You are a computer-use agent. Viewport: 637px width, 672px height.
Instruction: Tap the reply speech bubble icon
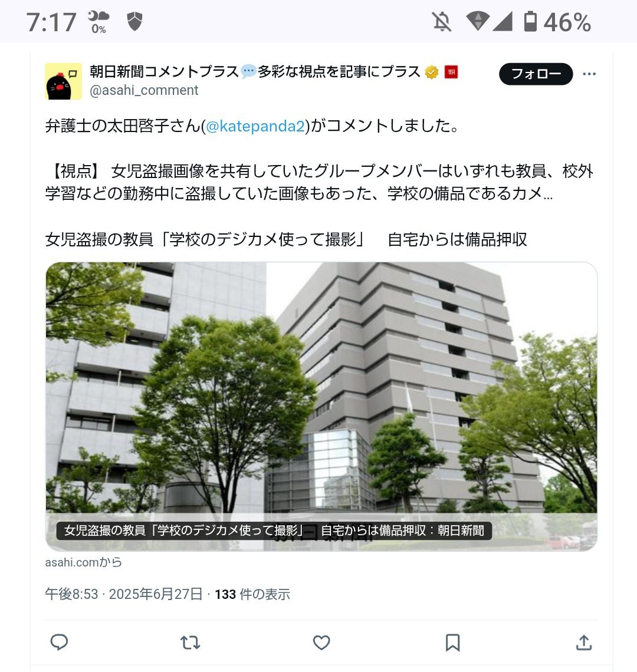pos(59,642)
